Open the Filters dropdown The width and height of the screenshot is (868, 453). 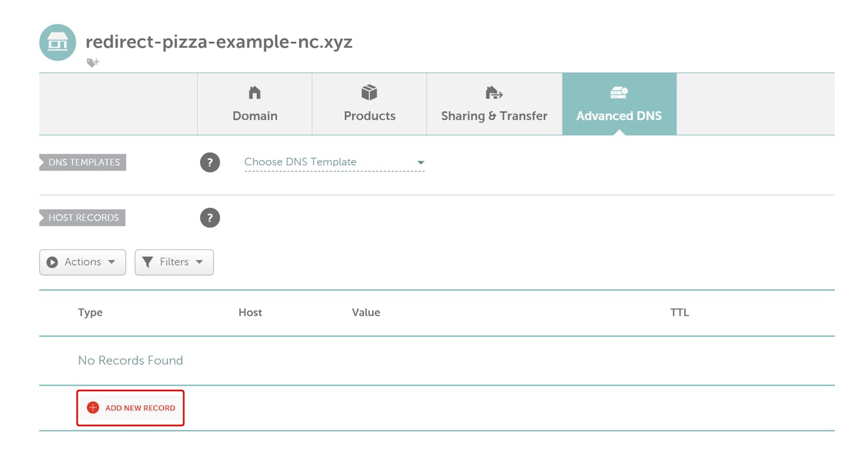[174, 262]
